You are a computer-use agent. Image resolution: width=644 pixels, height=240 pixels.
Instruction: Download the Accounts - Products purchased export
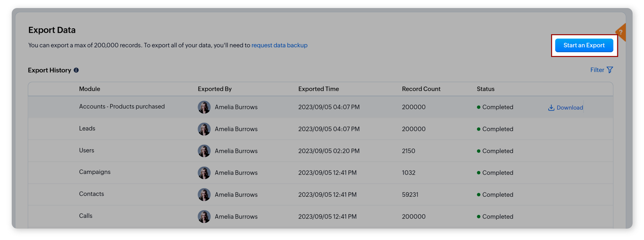point(569,108)
